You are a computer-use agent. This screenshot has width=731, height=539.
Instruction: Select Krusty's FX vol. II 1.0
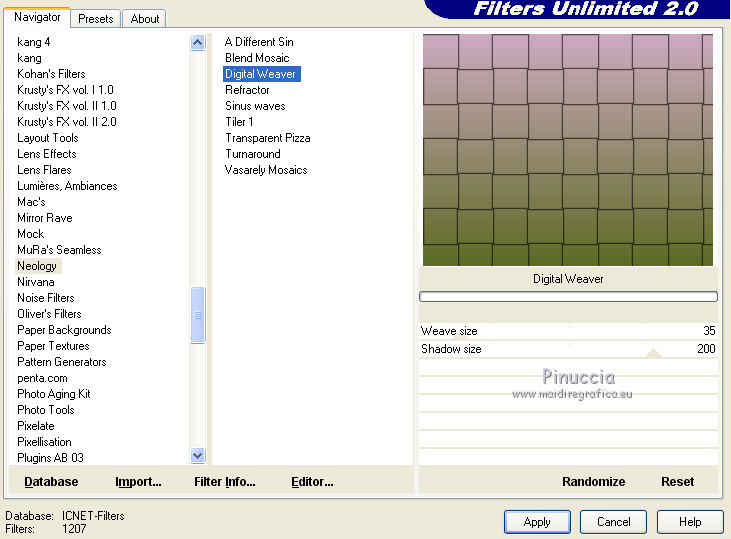click(x=67, y=106)
